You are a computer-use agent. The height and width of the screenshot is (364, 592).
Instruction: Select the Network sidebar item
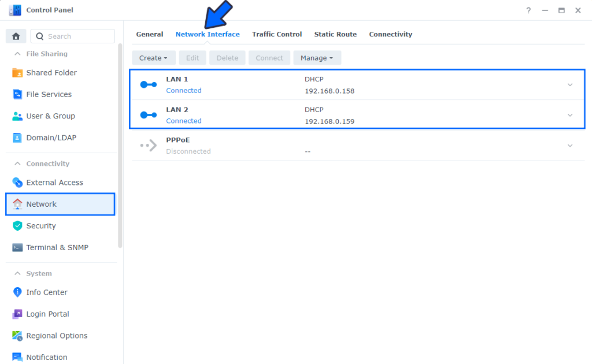coord(42,204)
